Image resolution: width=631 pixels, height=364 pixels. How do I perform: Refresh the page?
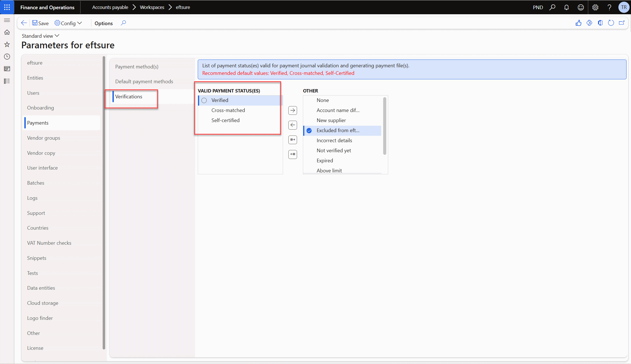coord(611,23)
